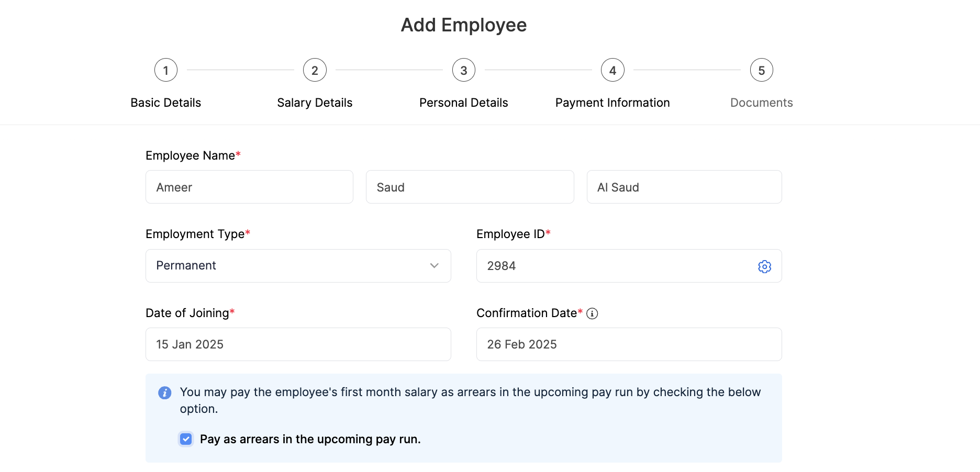Select the Payment Information step label
Screen dimensions: 980x472
612,103
